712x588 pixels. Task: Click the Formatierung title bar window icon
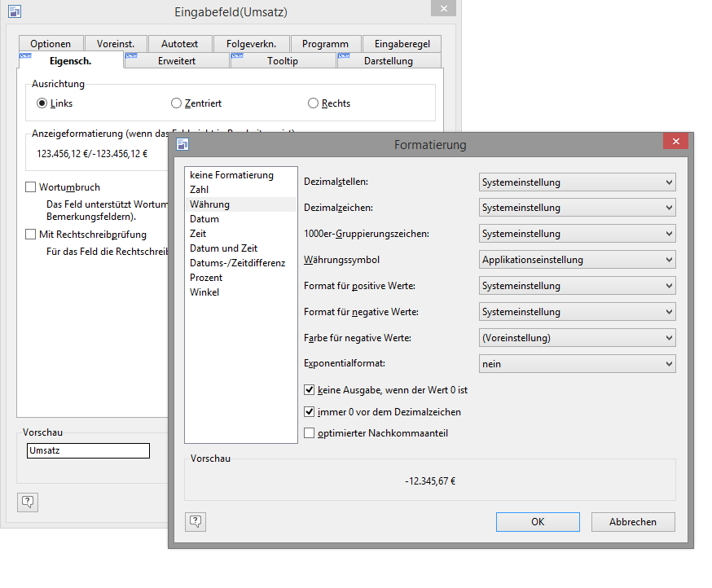182,145
